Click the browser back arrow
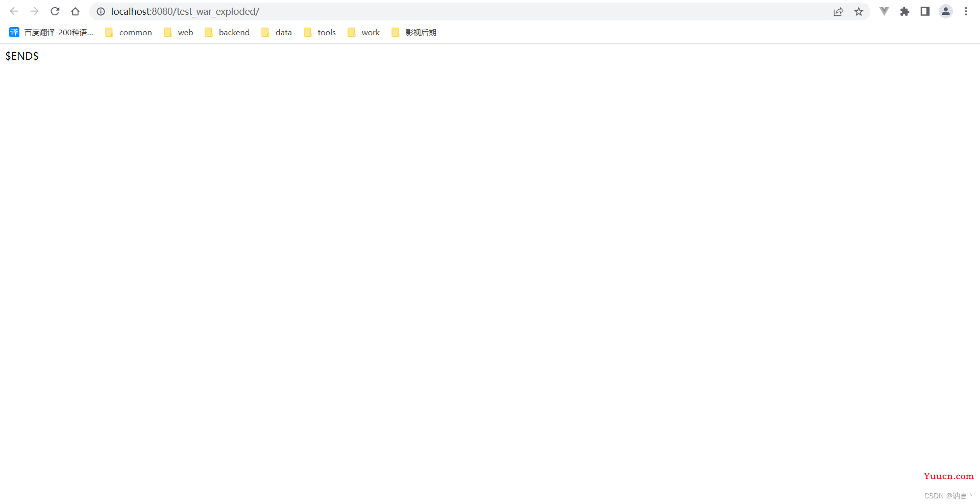980x504 pixels. 14,11
